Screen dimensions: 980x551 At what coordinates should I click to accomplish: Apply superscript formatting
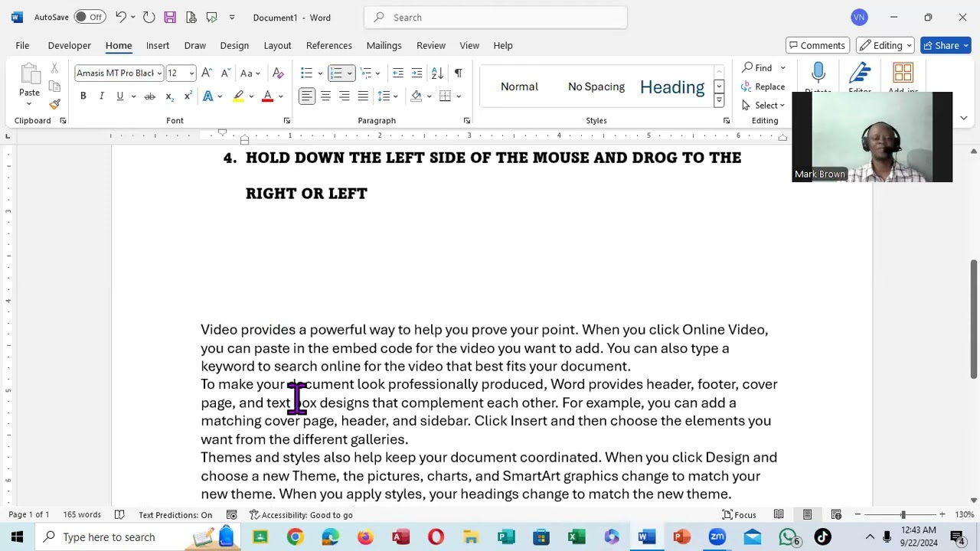[x=188, y=96]
